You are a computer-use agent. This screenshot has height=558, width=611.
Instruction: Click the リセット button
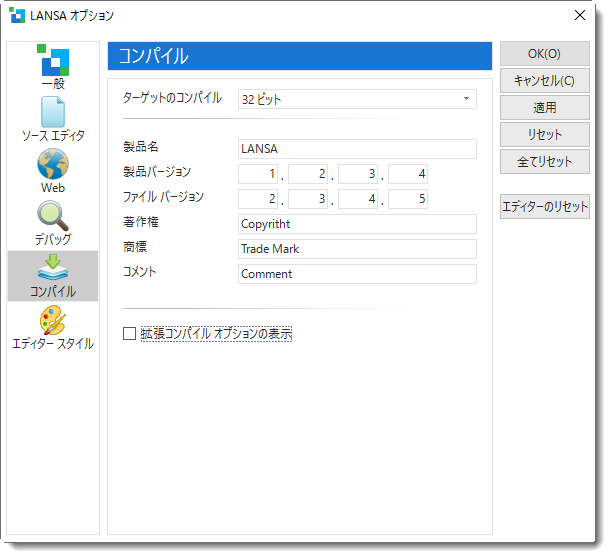[x=544, y=134]
